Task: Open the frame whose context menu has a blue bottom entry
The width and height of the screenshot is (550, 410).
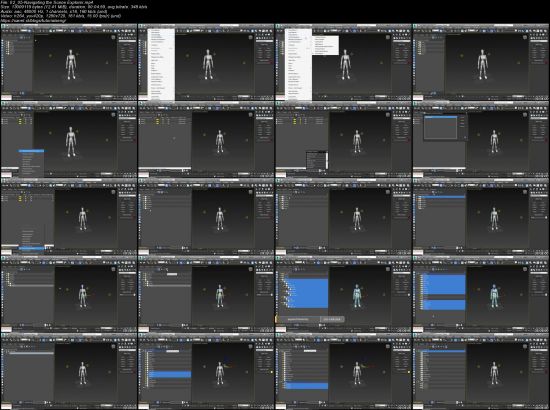Action: (x=69, y=217)
